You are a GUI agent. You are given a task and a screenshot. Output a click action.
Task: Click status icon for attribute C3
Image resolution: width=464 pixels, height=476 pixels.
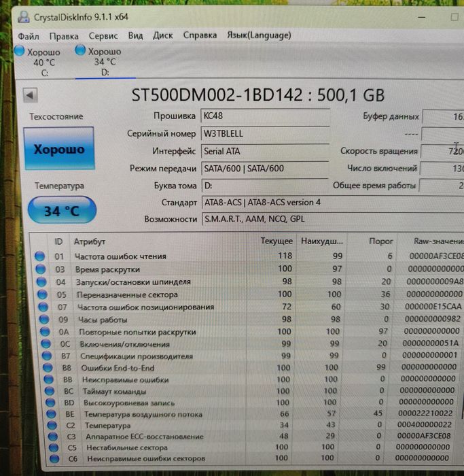(x=53, y=437)
